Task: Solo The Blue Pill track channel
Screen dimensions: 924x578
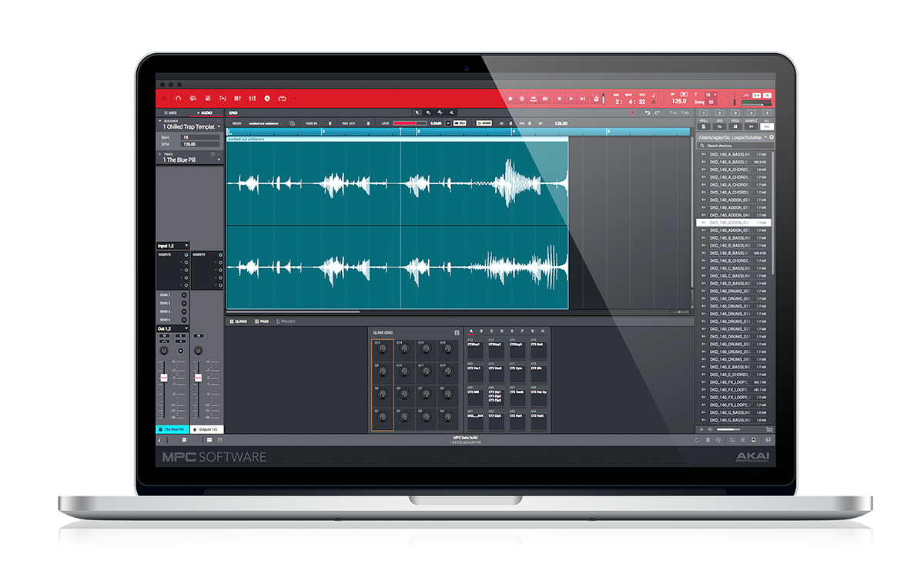Action: point(180,335)
